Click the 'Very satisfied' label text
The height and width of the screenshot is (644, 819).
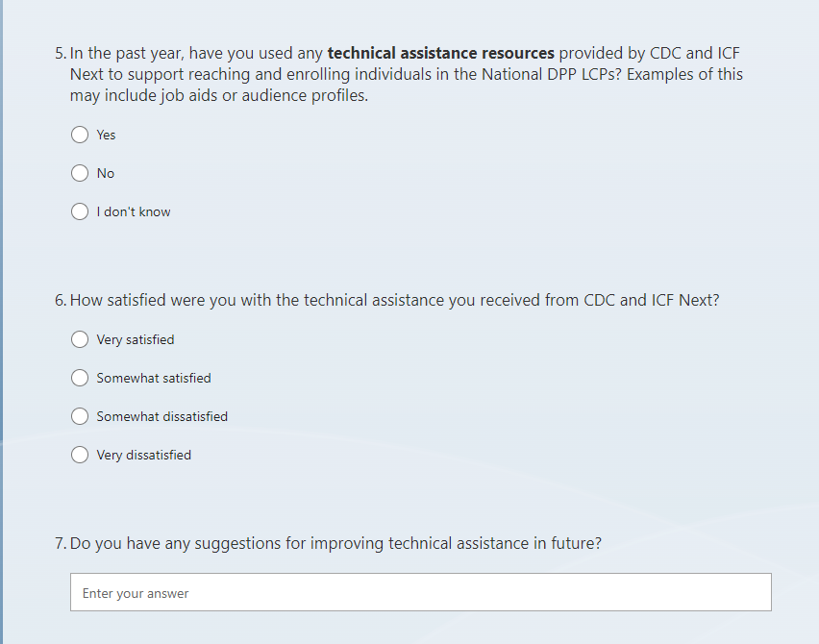tap(136, 340)
